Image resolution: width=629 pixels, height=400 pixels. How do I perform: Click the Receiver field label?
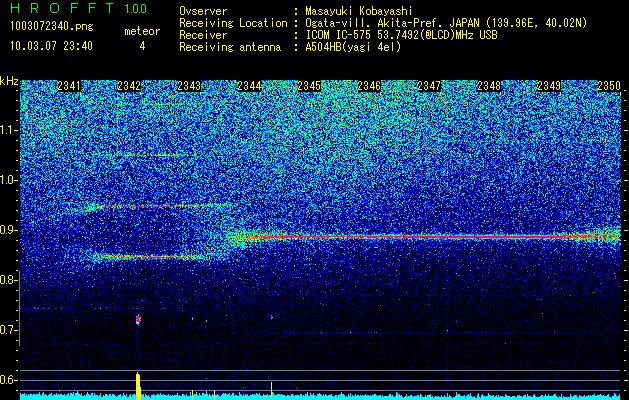[203, 35]
